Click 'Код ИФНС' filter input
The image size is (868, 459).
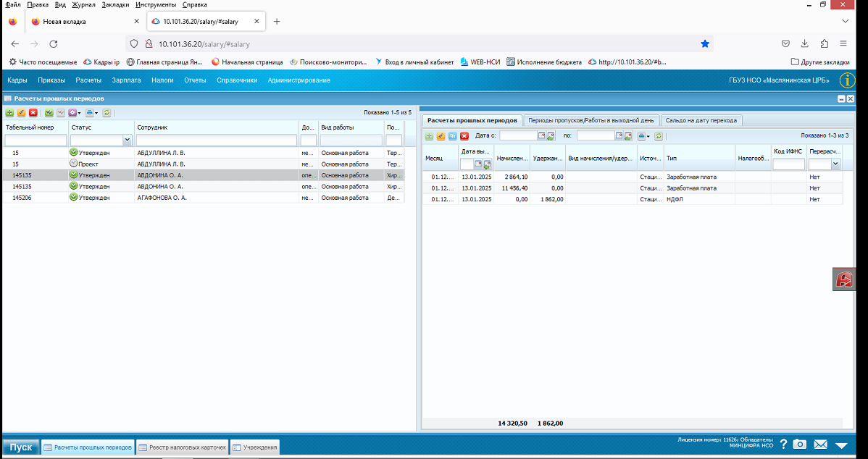tap(789, 164)
